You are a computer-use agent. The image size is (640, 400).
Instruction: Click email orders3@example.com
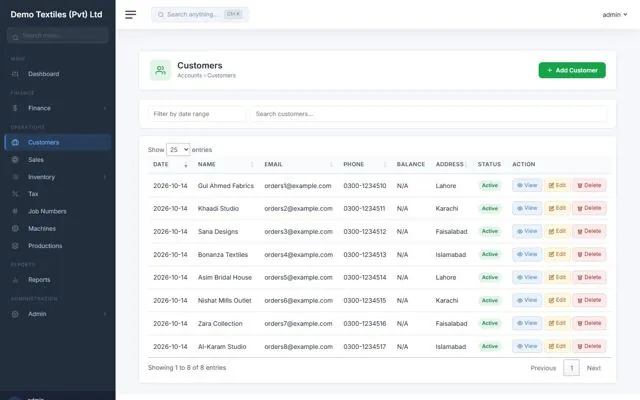(298, 231)
